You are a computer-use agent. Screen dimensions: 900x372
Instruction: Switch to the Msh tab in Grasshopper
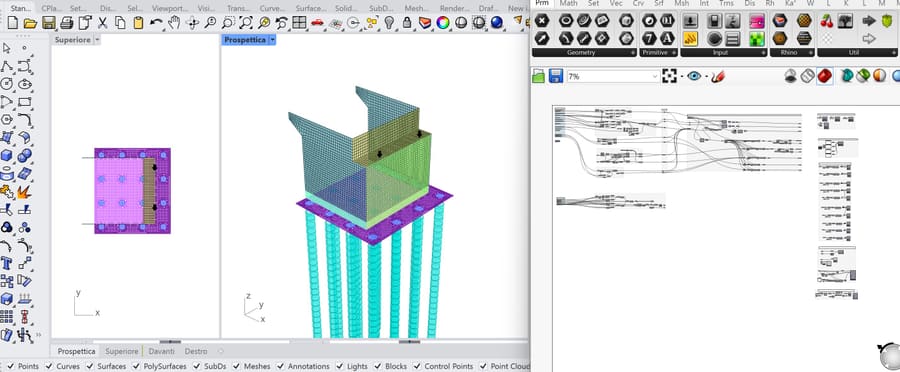coord(682,3)
